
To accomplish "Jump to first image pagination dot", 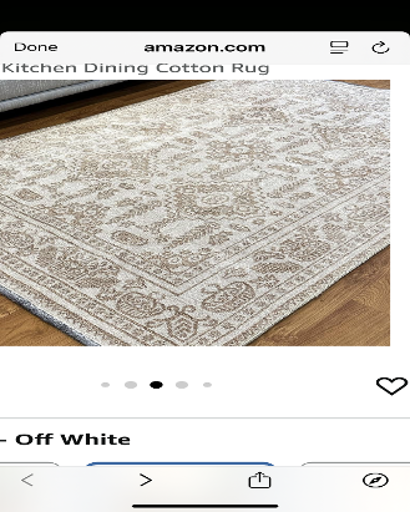I will click(x=105, y=385).
